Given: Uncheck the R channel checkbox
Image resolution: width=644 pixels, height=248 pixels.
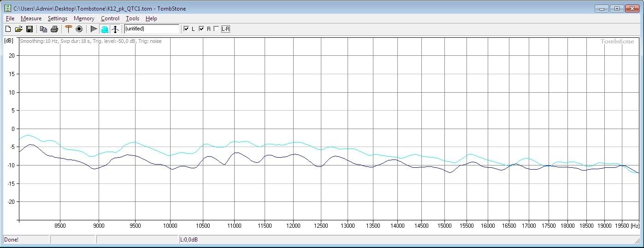Looking at the screenshot, I should pos(201,29).
